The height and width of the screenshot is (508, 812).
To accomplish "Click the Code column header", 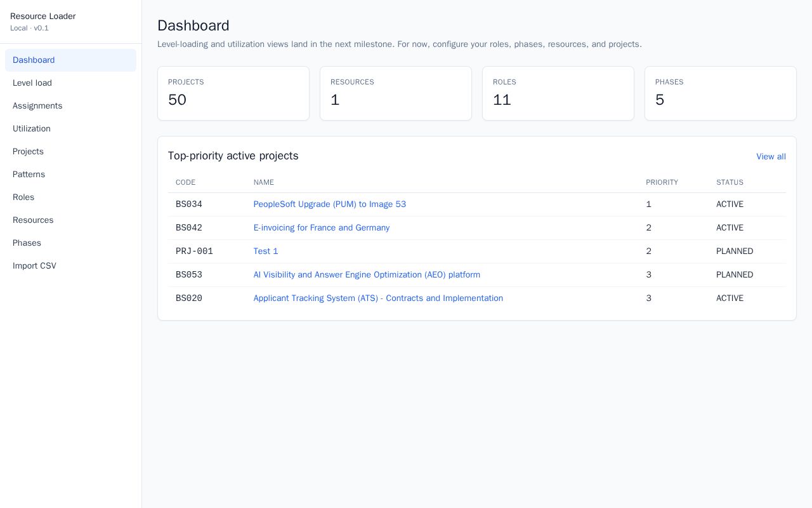I will pos(186,182).
